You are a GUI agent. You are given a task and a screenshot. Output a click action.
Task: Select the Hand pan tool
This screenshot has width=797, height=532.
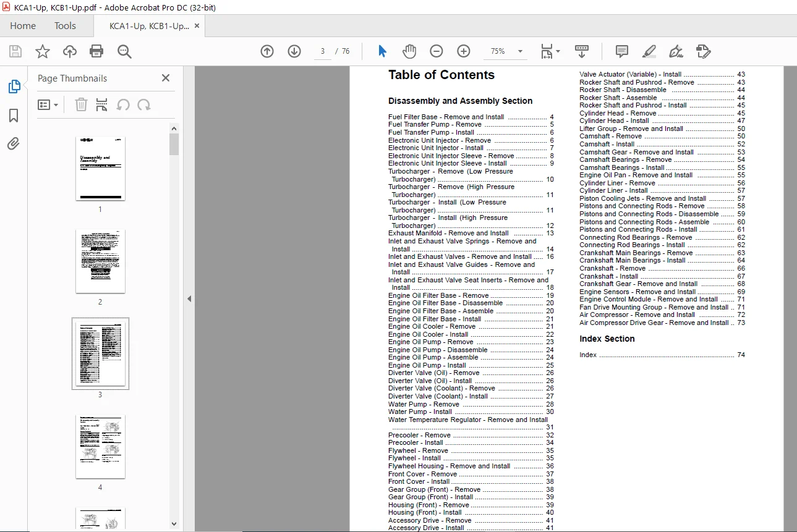[x=409, y=51]
